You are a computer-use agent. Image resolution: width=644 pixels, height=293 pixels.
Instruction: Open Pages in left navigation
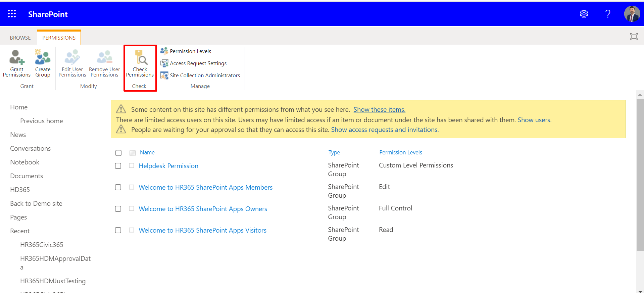18,217
